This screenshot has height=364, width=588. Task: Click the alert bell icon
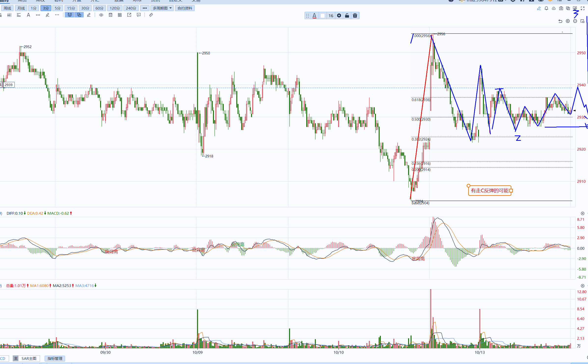coord(546,8)
